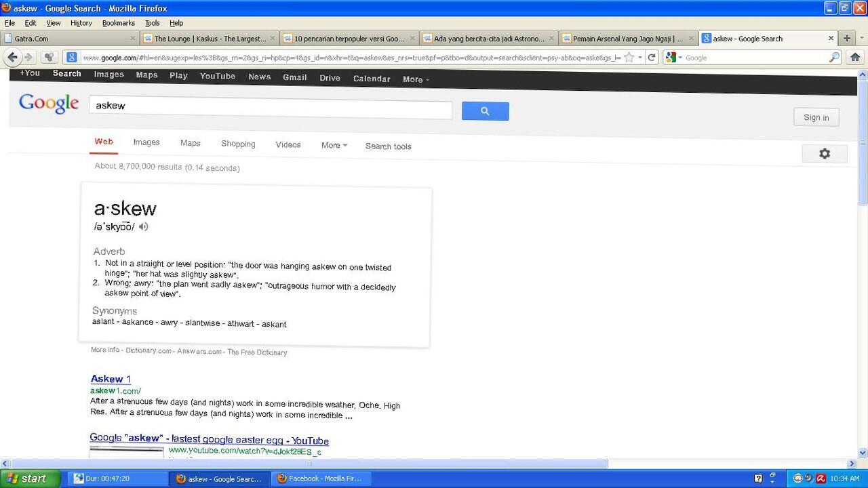Expand the More search filter dropdown
This screenshot has height=488, width=868.
[334, 145]
